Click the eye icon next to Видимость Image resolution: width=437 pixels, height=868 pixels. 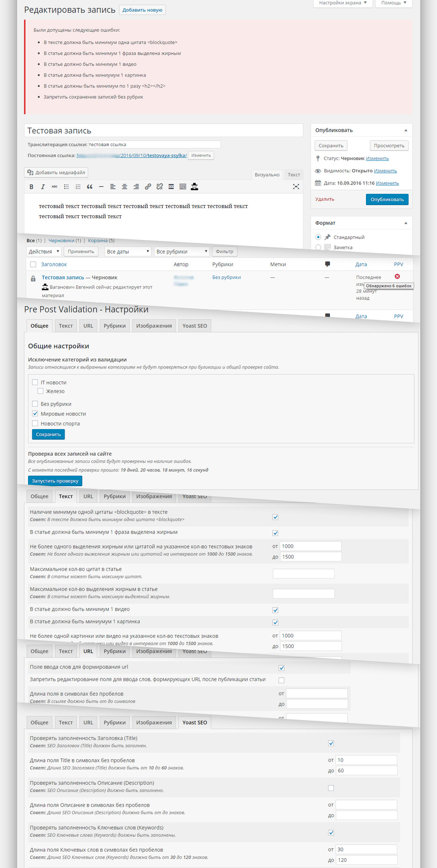(318, 171)
